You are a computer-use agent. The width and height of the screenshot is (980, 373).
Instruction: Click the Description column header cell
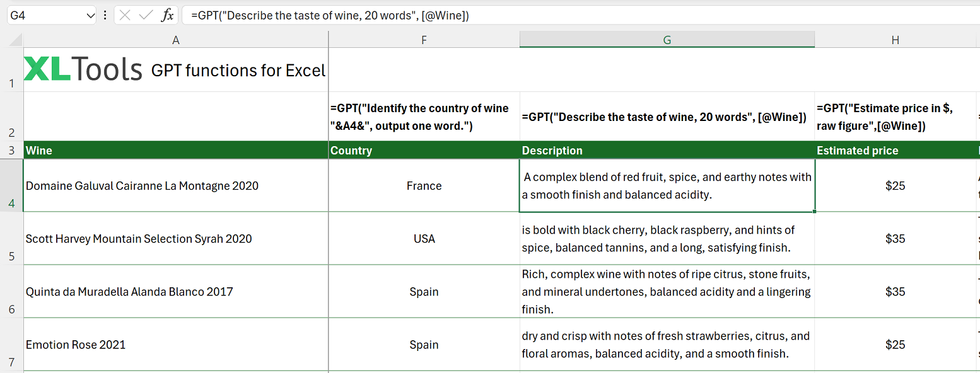click(x=666, y=150)
